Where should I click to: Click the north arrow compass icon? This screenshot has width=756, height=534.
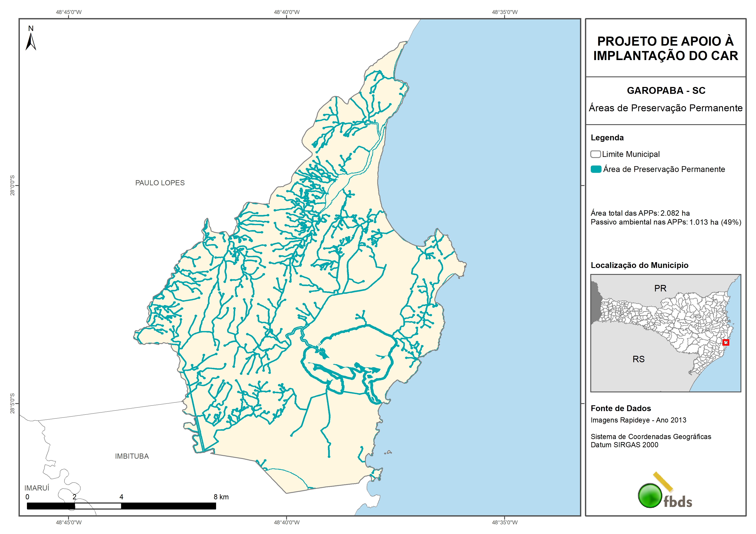coord(31,42)
